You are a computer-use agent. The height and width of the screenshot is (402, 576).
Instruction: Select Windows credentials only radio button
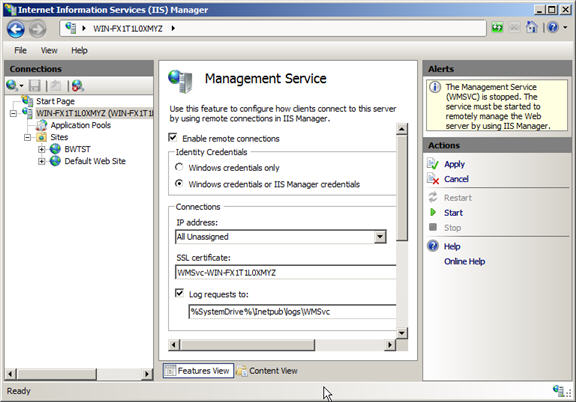(179, 167)
